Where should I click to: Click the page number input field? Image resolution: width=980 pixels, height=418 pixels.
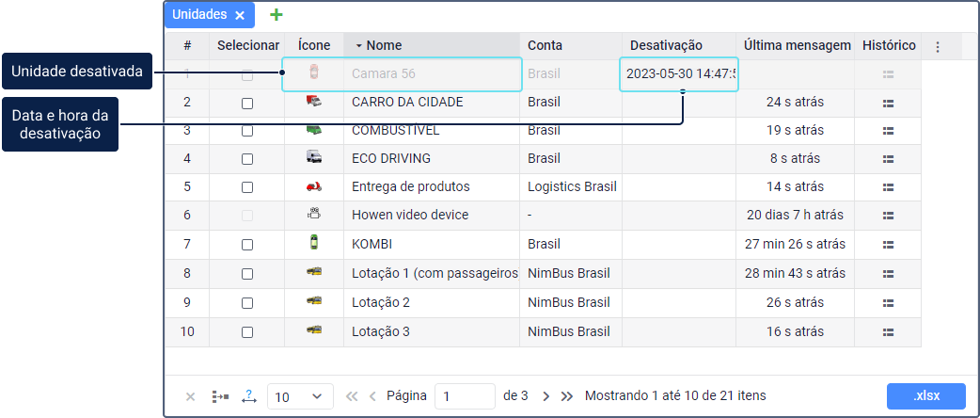(465, 396)
